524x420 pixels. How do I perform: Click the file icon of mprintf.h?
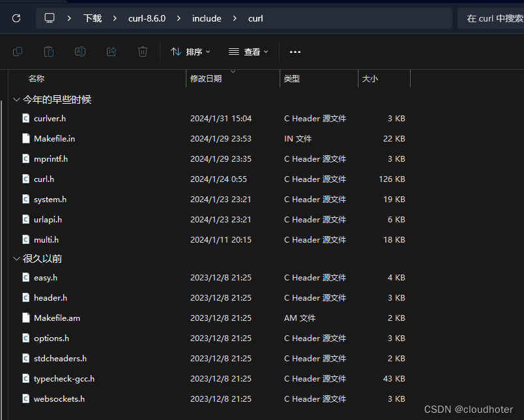26,159
